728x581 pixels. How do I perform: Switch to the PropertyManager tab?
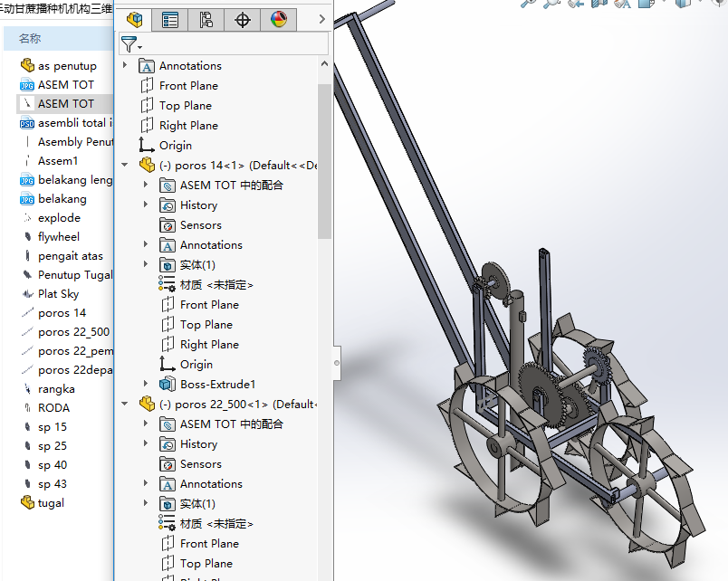click(170, 19)
